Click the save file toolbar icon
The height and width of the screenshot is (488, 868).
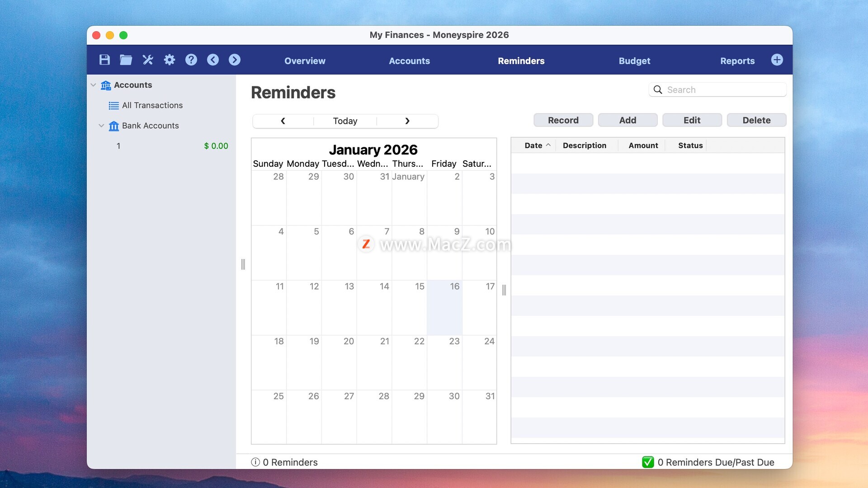click(x=104, y=60)
